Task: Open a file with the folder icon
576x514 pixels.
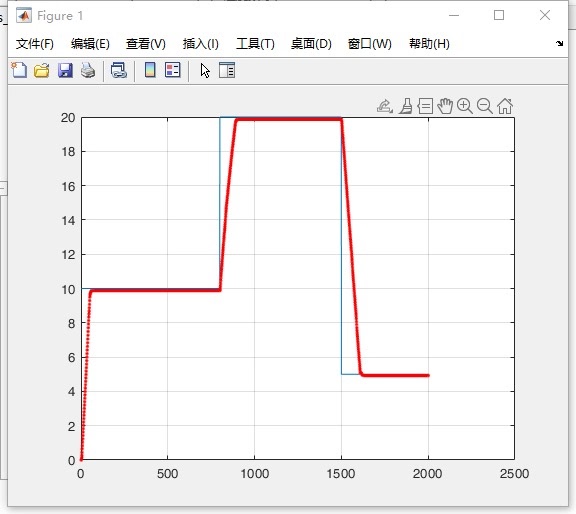Action: point(42,70)
